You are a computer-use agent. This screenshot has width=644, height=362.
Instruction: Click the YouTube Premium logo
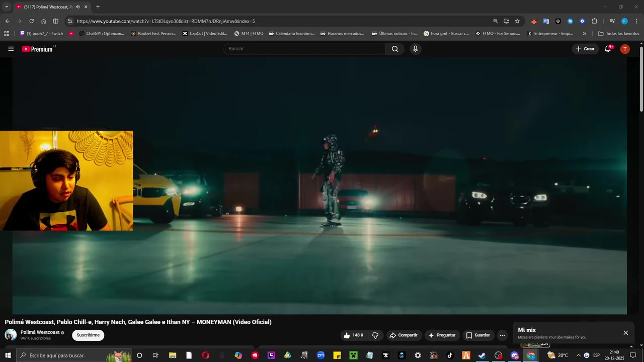(38, 49)
